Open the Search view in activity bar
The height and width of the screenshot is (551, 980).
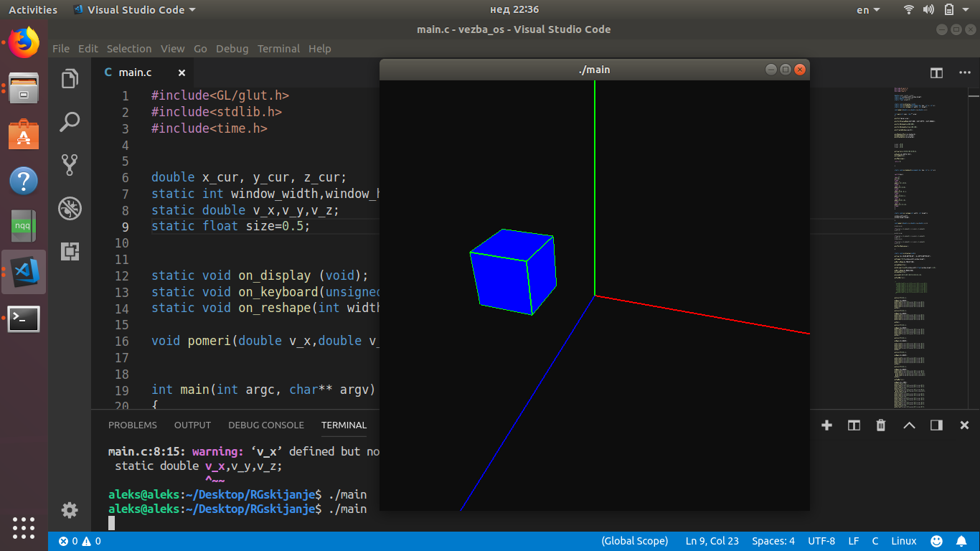tap(70, 122)
